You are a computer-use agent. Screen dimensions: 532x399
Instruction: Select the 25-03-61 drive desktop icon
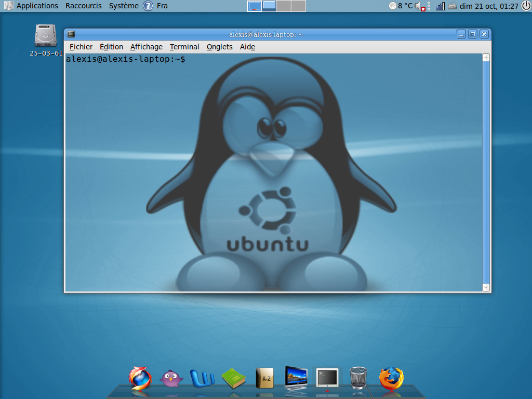pyautogui.click(x=46, y=40)
